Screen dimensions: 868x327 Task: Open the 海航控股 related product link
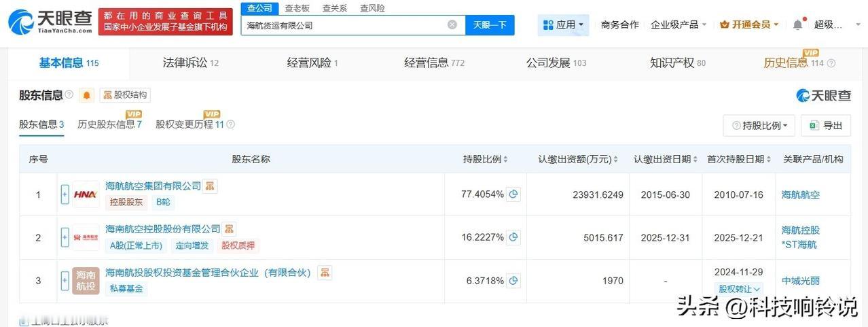tap(801, 230)
